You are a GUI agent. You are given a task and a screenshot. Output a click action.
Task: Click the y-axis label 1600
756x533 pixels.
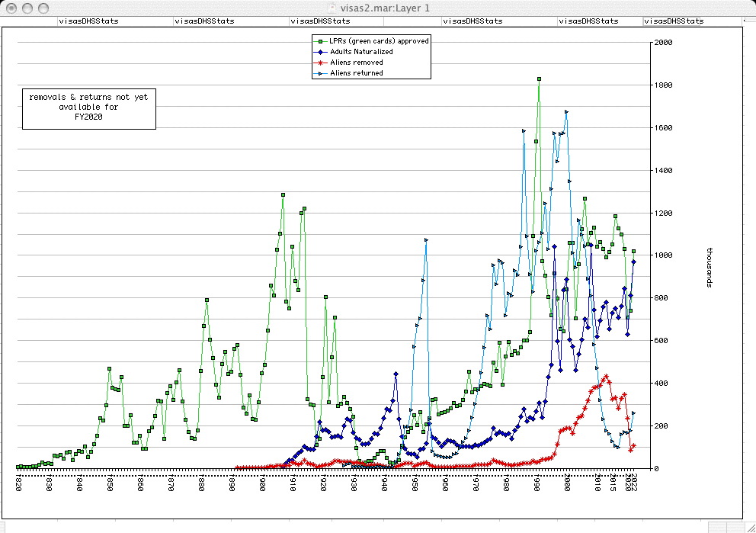(x=664, y=128)
